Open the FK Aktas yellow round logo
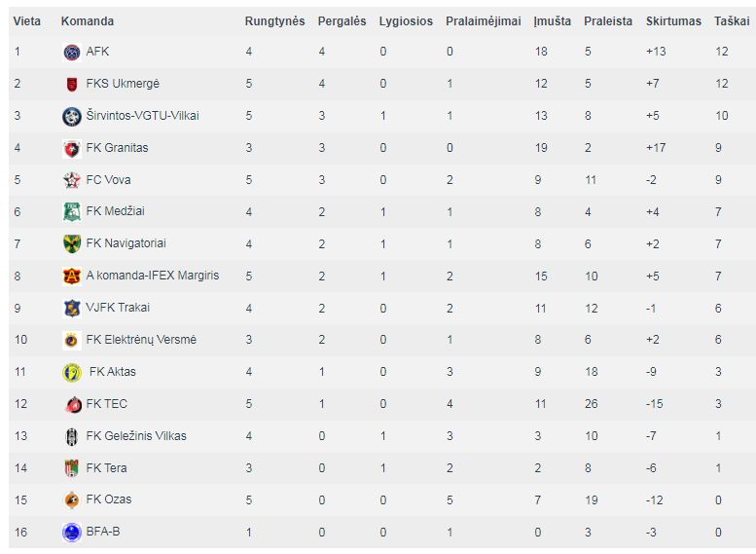Viewport: 756px width, 554px height. 72,373
